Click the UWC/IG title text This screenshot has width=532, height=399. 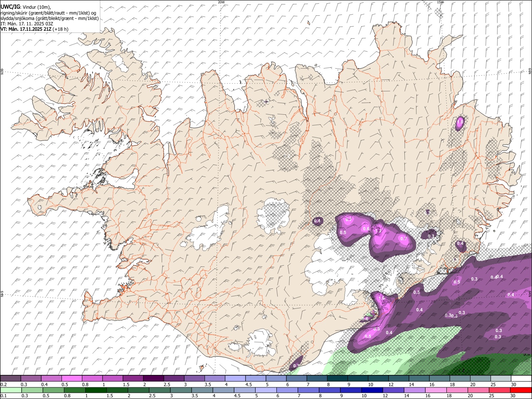[x=10, y=6]
